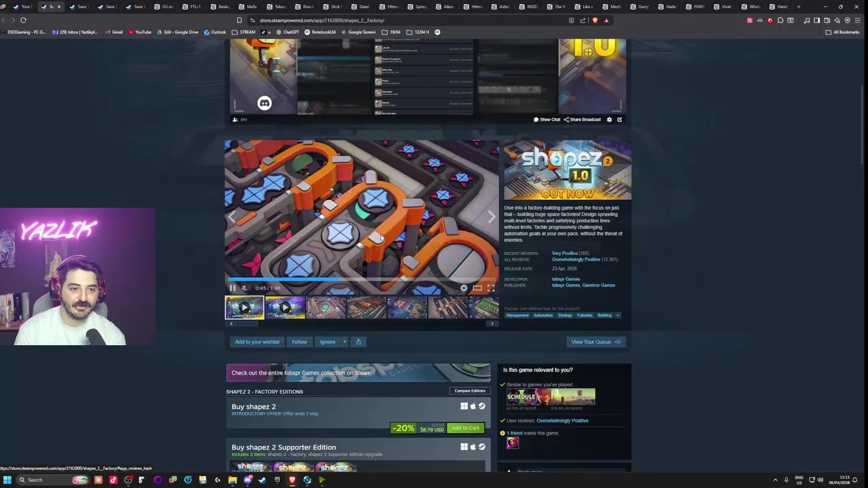Open the third screenshot thumbnail
The height and width of the screenshot is (488, 868).
coord(325,307)
